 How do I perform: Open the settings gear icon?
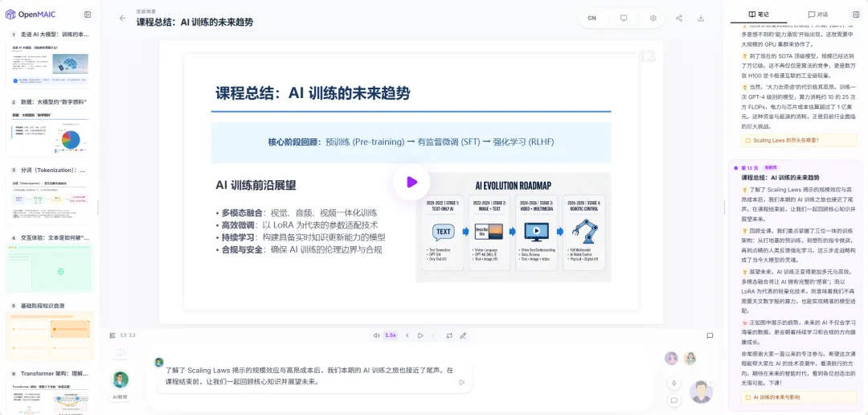(653, 18)
